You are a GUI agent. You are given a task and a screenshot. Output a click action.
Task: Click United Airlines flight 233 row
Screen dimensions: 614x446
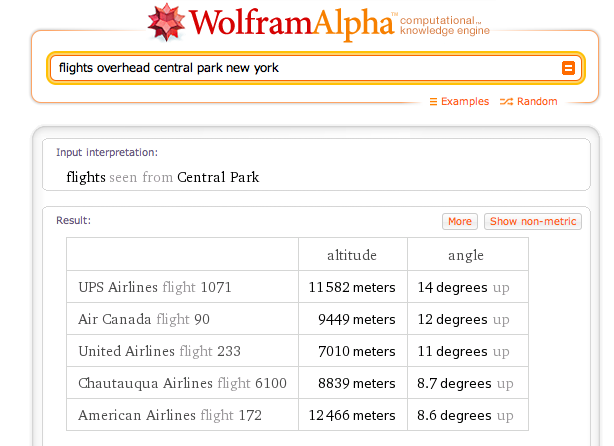(298, 351)
